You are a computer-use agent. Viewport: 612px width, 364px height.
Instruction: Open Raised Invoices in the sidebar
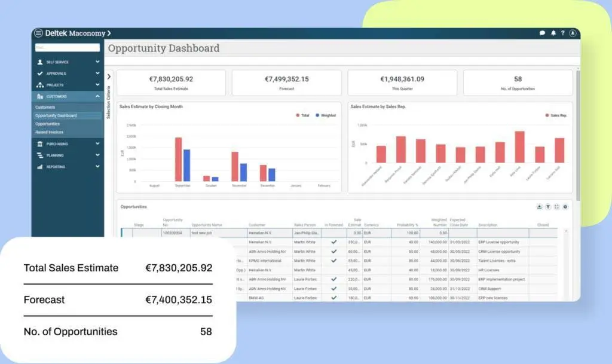coord(49,132)
